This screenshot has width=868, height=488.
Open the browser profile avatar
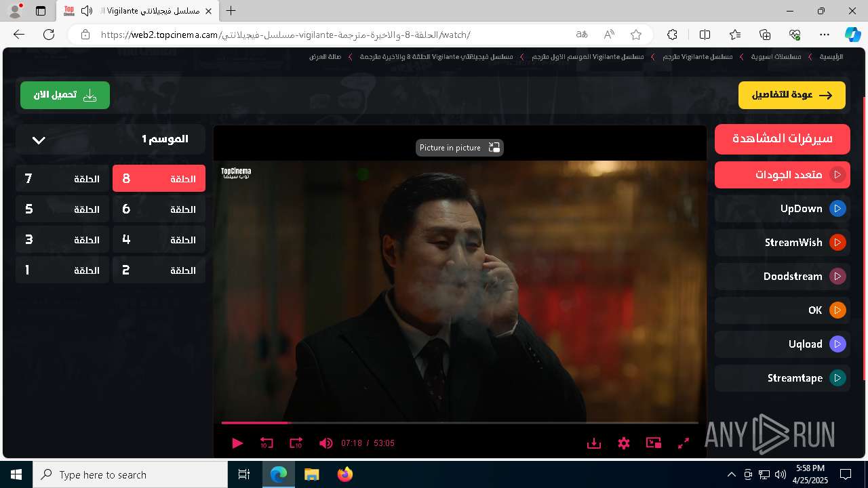point(15,11)
